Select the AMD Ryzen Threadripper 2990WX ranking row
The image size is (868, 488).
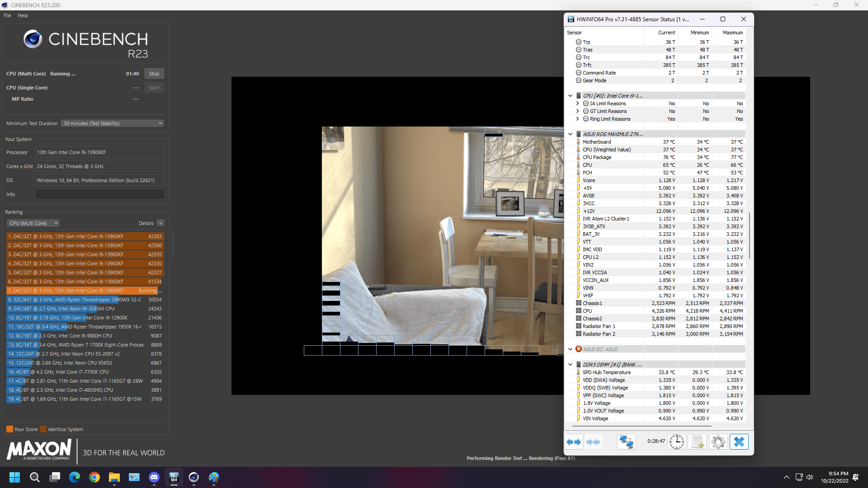[85, 300]
